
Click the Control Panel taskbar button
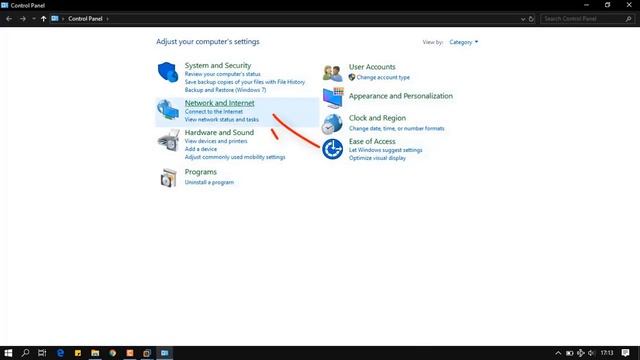point(164,353)
